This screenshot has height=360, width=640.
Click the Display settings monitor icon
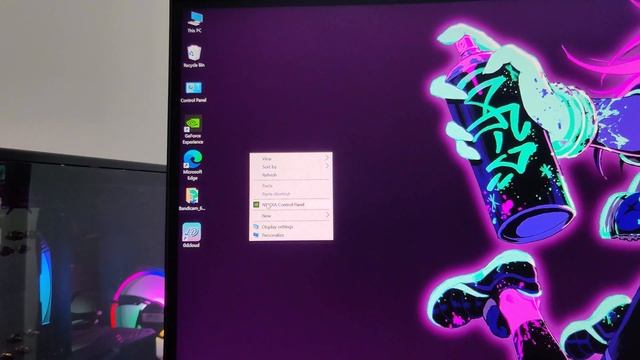(x=256, y=226)
